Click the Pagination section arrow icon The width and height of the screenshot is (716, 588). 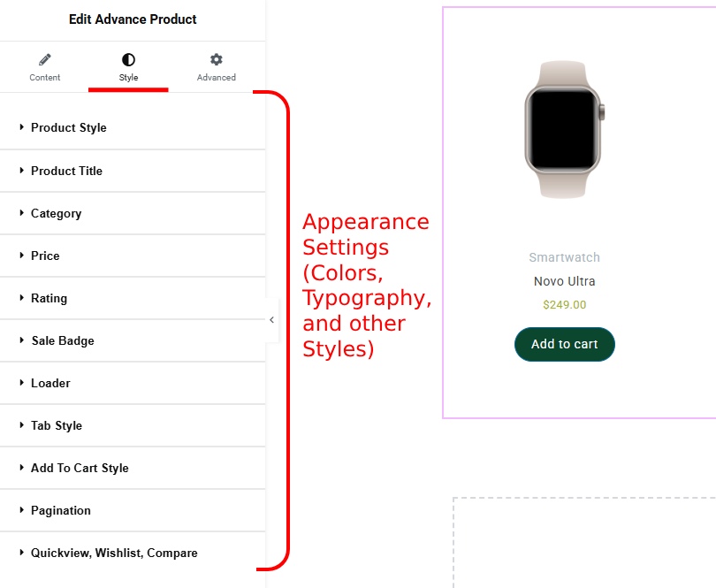(22, 510)
